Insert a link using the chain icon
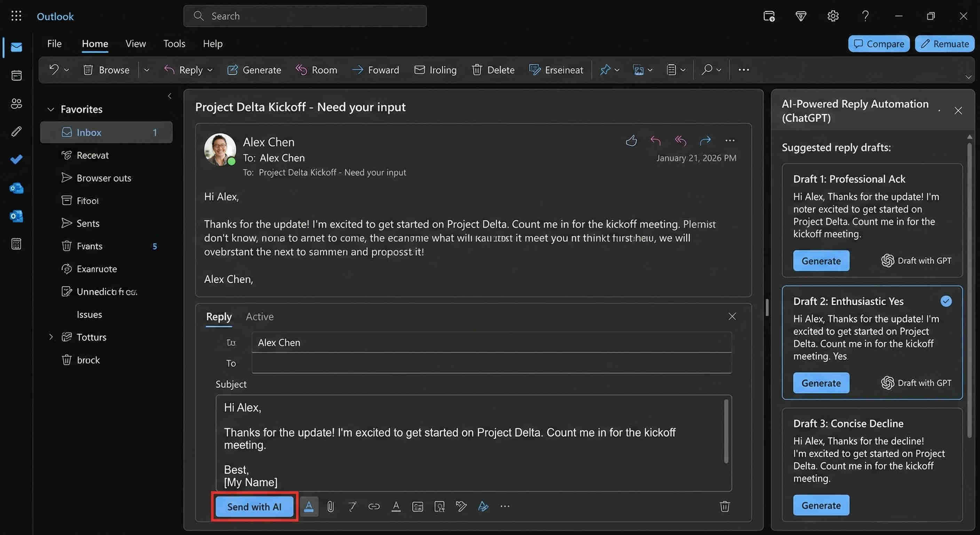 (374, 506)
